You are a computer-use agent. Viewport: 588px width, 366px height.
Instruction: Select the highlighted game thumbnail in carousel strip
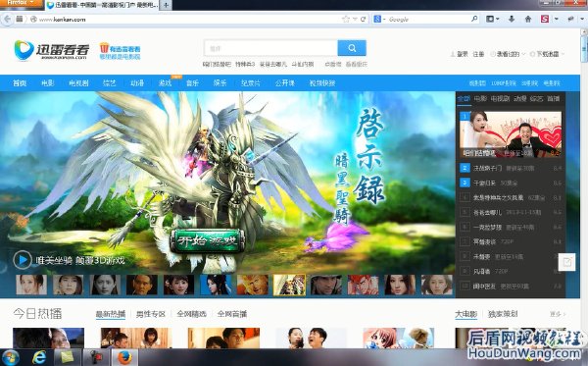point(289,285)
